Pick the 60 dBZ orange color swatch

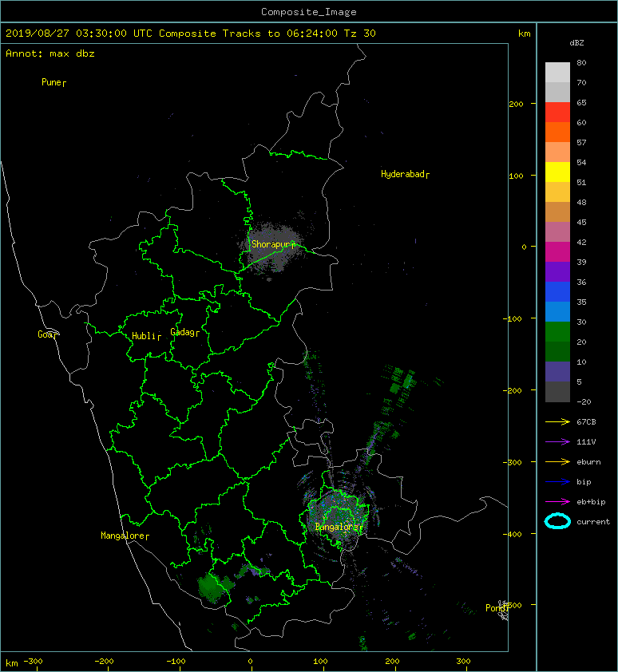(x=557, y=132)
